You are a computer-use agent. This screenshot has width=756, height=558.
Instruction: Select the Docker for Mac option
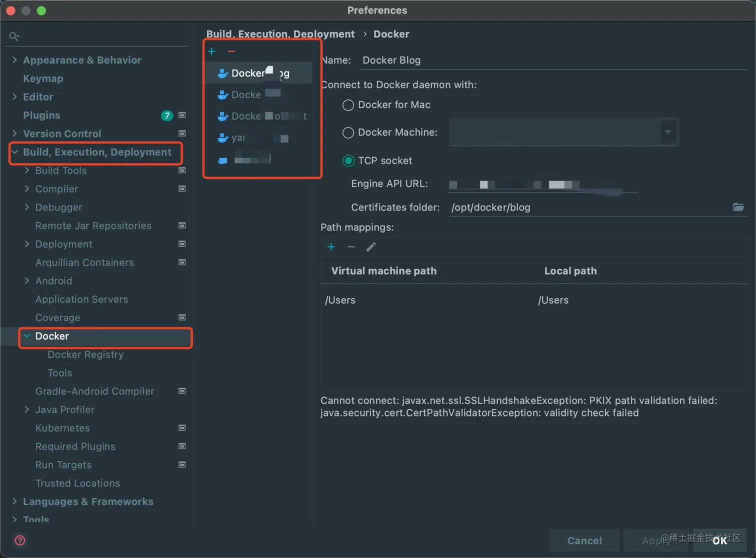[x=348, y=105]
